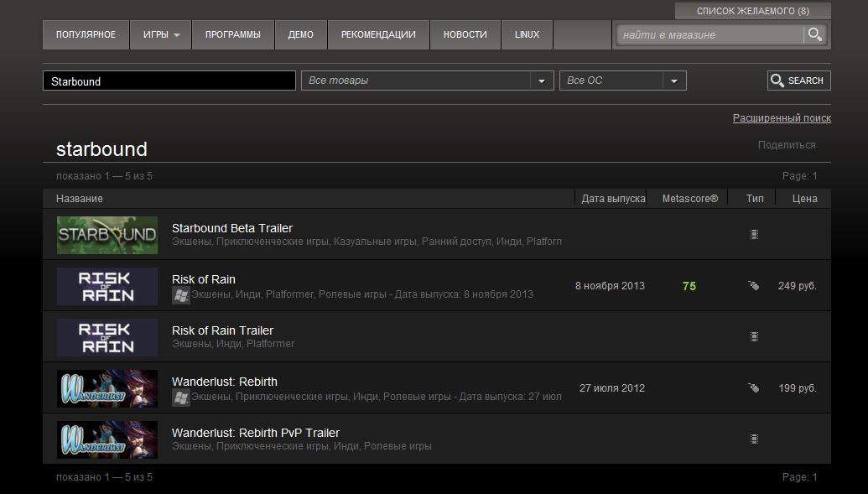Click video type icon for Starbound Beta Trailer
This screenshot has height=494, width=868.
click(754, 234)
